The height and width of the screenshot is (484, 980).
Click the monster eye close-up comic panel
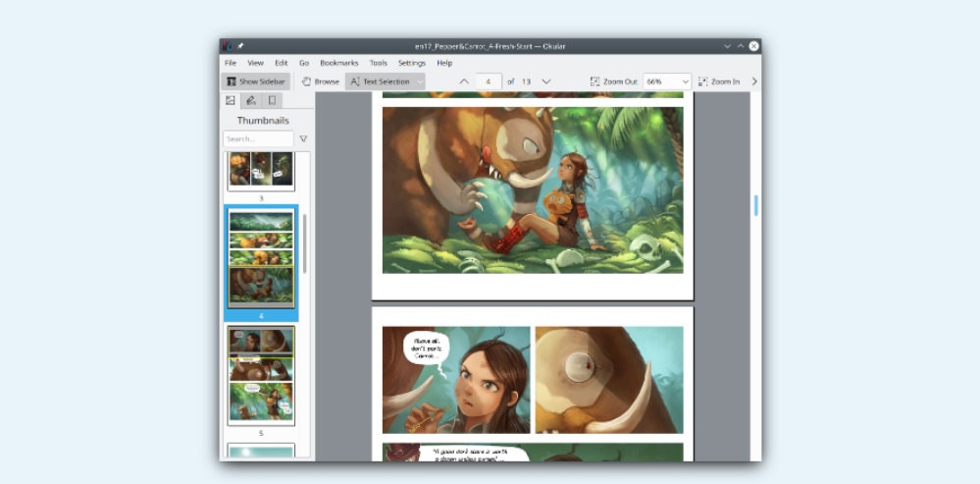[x=609, y=380]
